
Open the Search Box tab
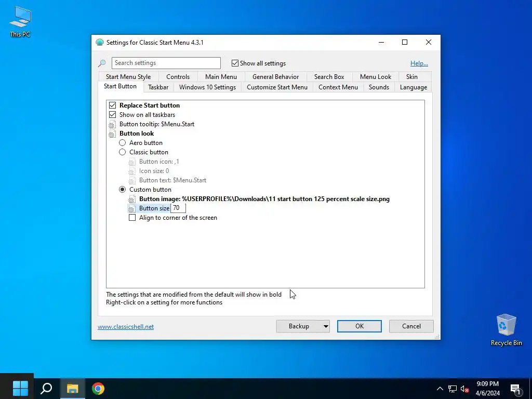point(329,77)
